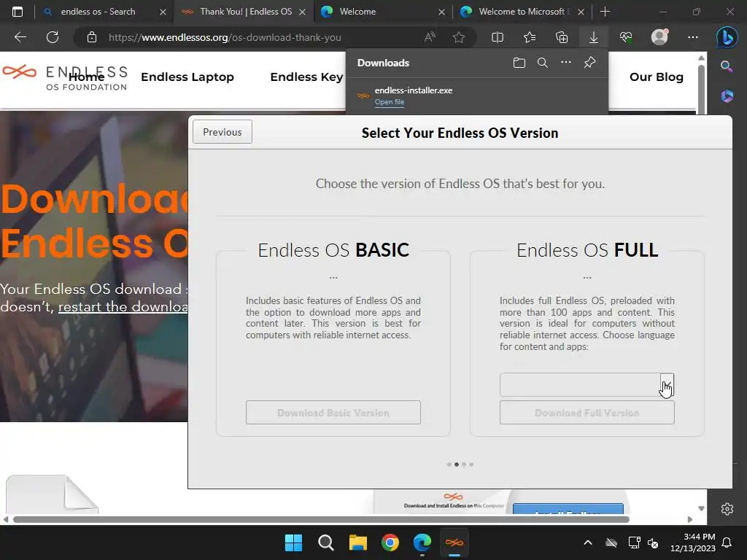This screenshot has height=560, width=747.
Task: Refresh the Endless OS page
Action: click(53, 37)
